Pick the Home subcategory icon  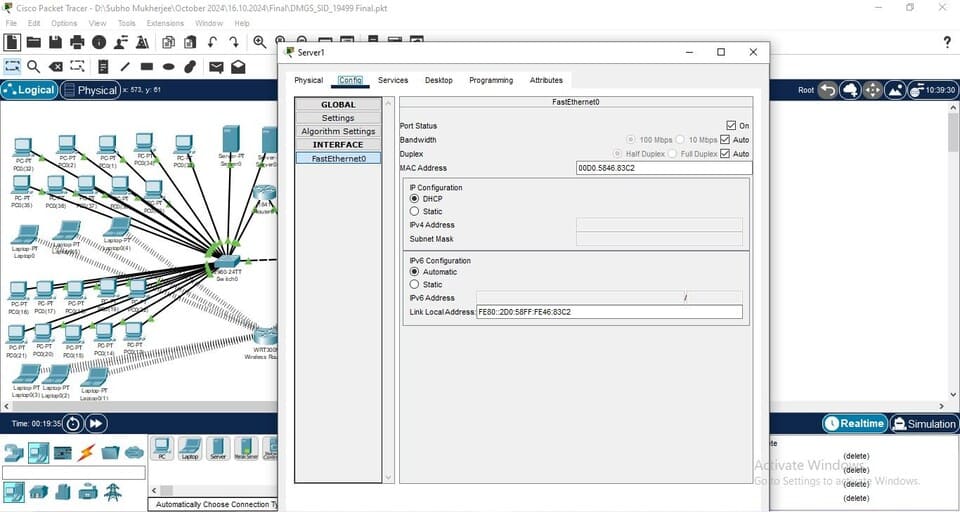point(39,492)
